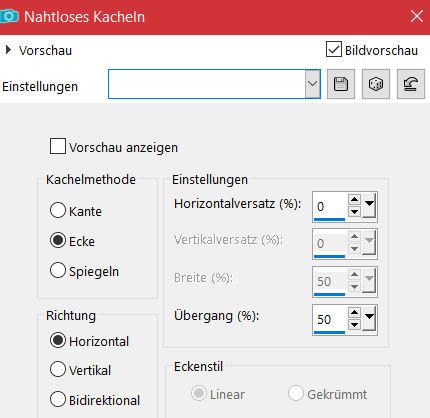430x418 pixels.
Task: Open the Einstellungen presets dropdown arrow
Action: coord(312,84)
